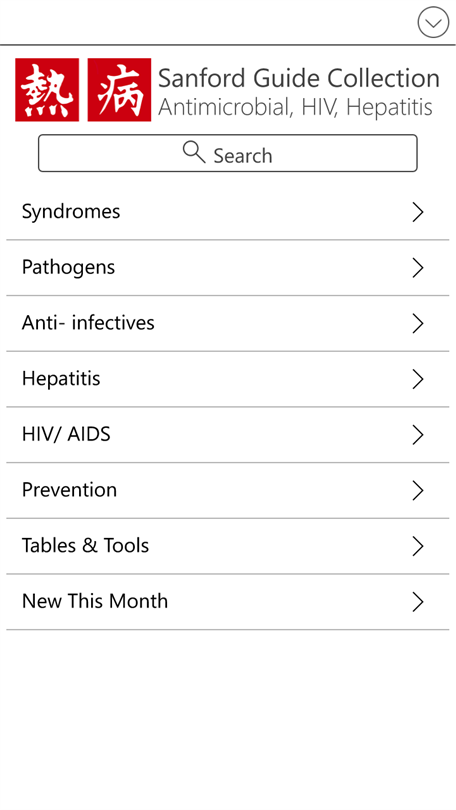Go to the Hepatitis category

(228, 379)
